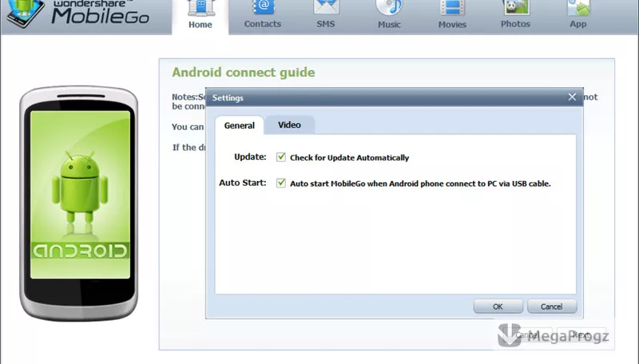Image resolution: width=639 pixels, height=364 pixels.
Task: Click the Check for Update Automatically text
Action: coord(350,158)
